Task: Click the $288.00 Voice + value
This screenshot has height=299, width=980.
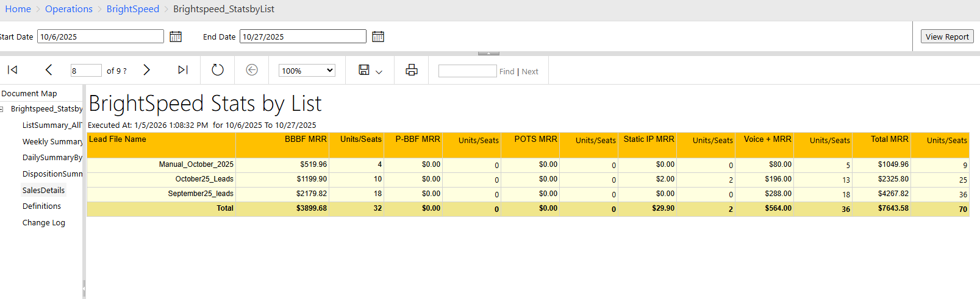Action: tap(778, 194)
